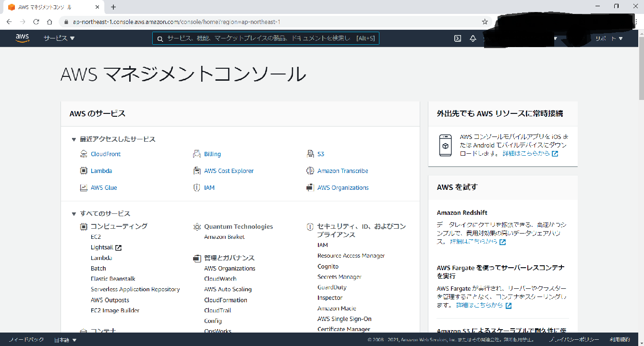The height and width of the screenshot is (346, 644).
Task: Open the Lightsail link
Action: point(102,247)
